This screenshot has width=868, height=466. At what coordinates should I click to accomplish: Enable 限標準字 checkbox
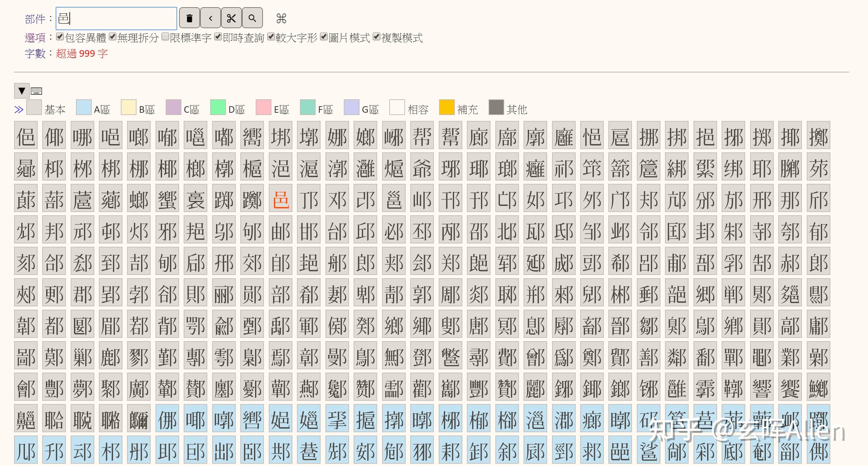[x=165, y=36]
